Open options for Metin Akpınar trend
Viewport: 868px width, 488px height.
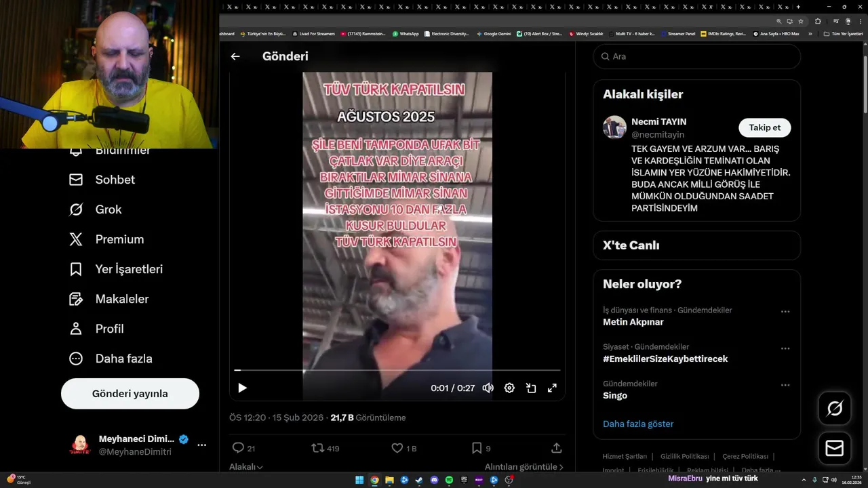785,312
